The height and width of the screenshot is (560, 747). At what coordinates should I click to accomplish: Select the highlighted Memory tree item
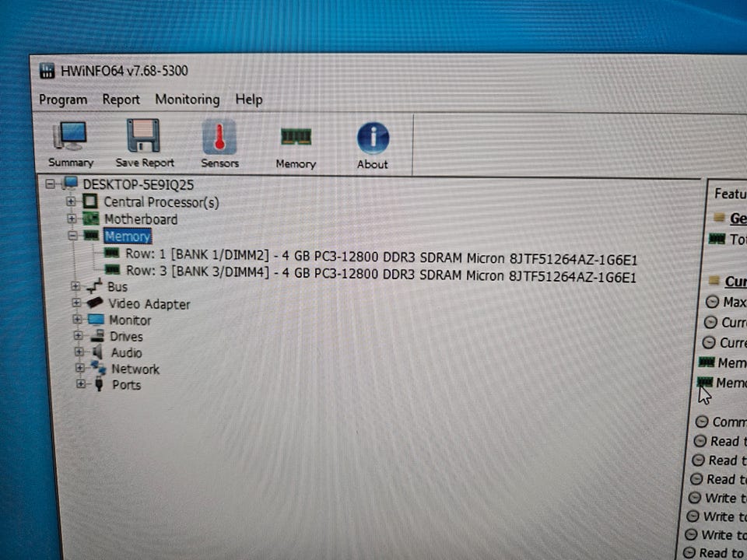[127, 236]
